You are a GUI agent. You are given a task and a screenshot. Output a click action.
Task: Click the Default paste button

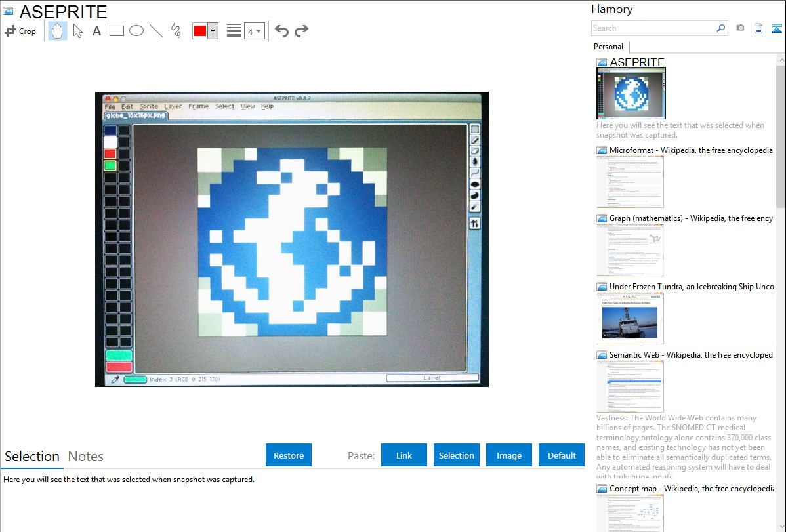tap(562, 455)
